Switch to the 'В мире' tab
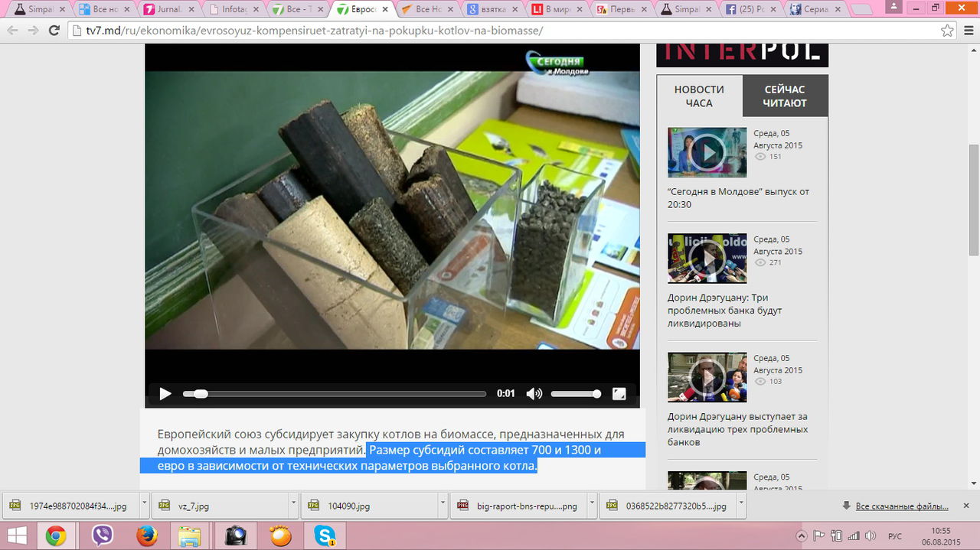Viewport: 980px width, 550px height. tap(557, 10)
